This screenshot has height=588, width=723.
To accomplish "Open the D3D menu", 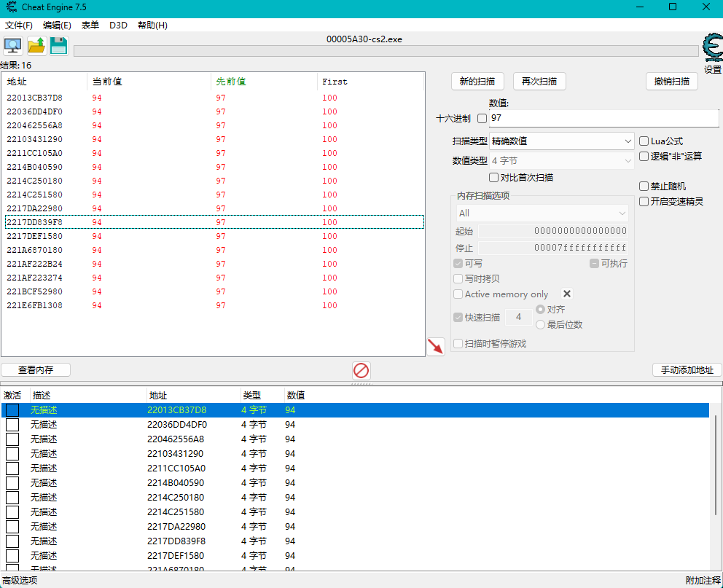I will (118, 26).
